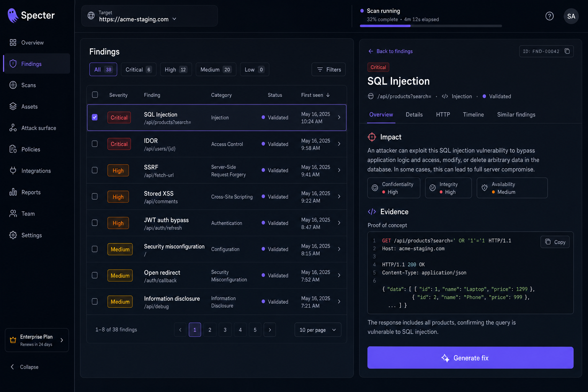Open the Filters button
The height and width of the screenshot is (392, 588).
pyautogui.click(x=329, y=69)
